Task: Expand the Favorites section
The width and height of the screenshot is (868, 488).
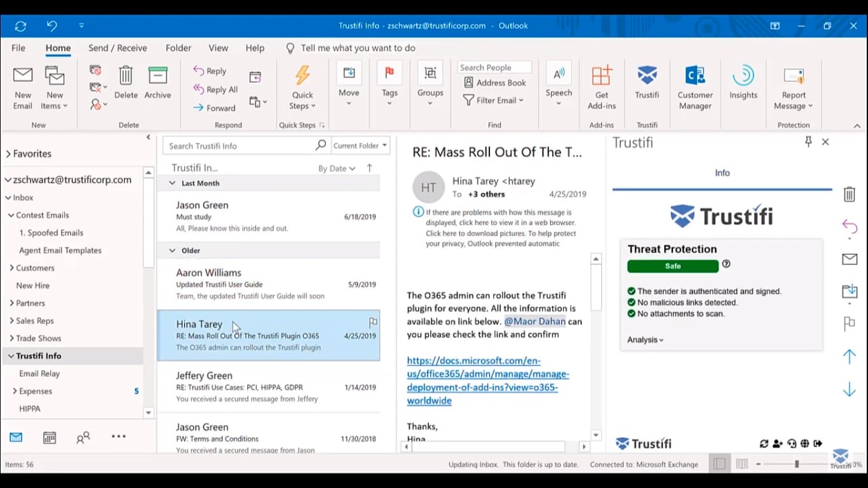Action: point(9,154)
